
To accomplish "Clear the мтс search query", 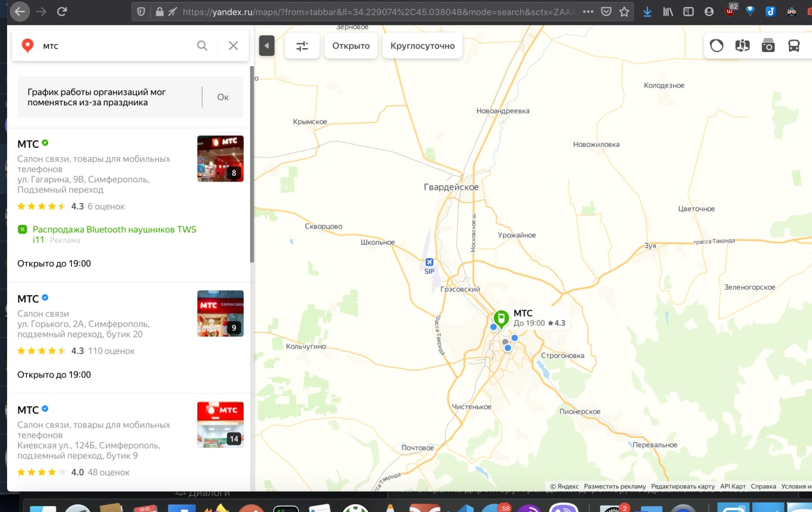I will pyautogui.click(x=233, y=46).
